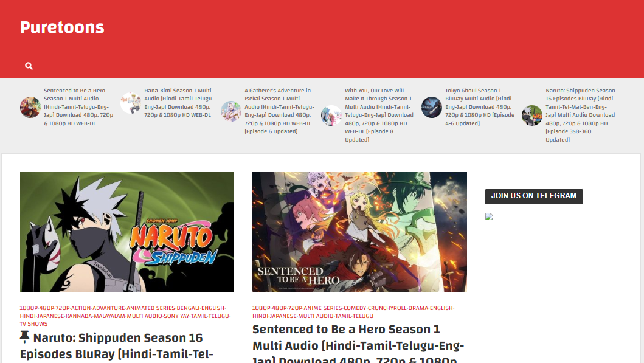The height and width of the screenshot is (363, 644).
Task: Click A Gatherer's Adventure round thumbnail
Action: [231, 111]
